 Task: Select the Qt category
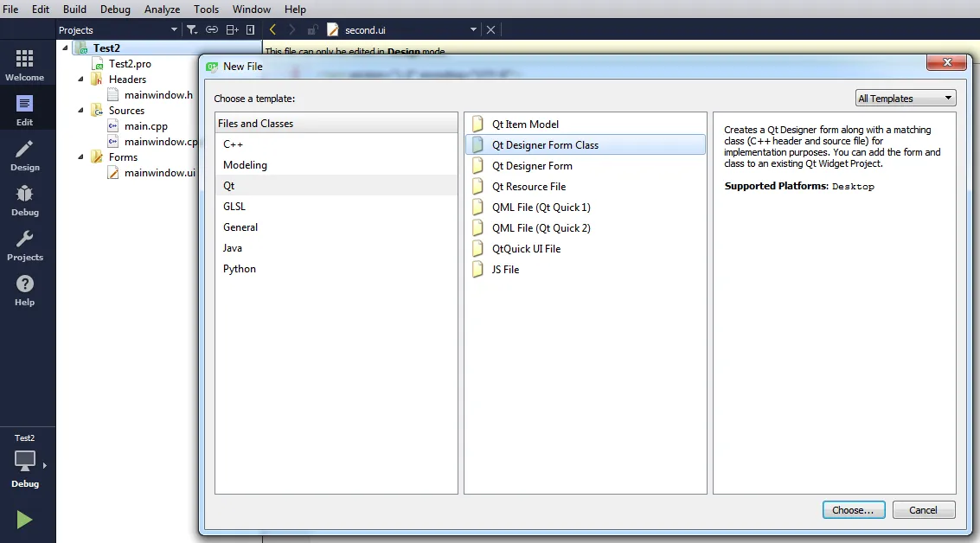(x=336, y=186)
